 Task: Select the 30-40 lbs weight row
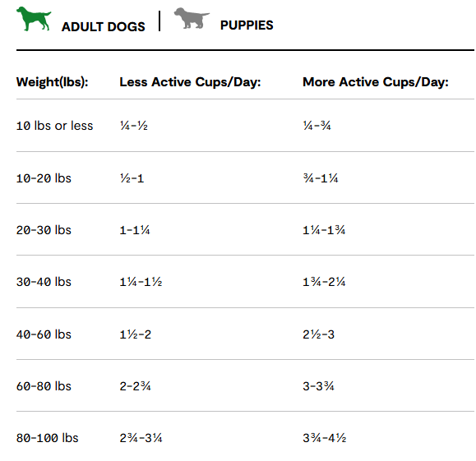[x=245, y=282]
